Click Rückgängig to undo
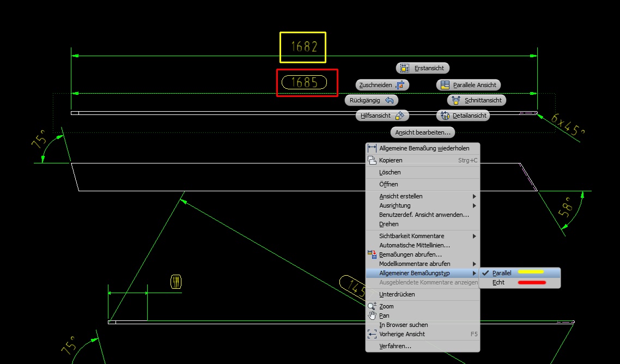 coord(371,100)
